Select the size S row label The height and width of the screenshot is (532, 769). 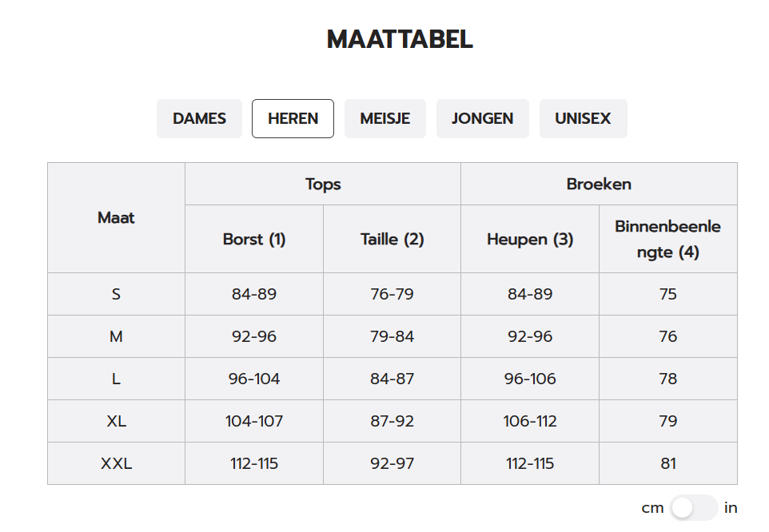(116, 294)
